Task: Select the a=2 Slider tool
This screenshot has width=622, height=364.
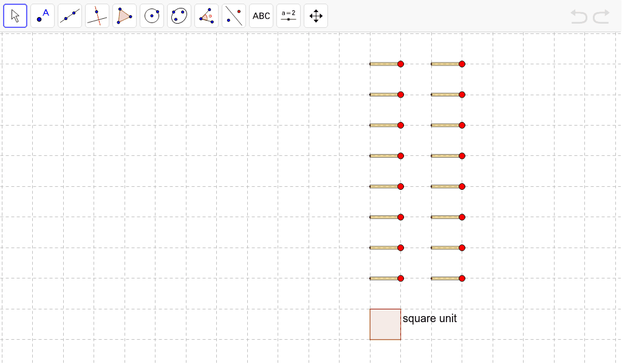Action: (x=289, y=16)
